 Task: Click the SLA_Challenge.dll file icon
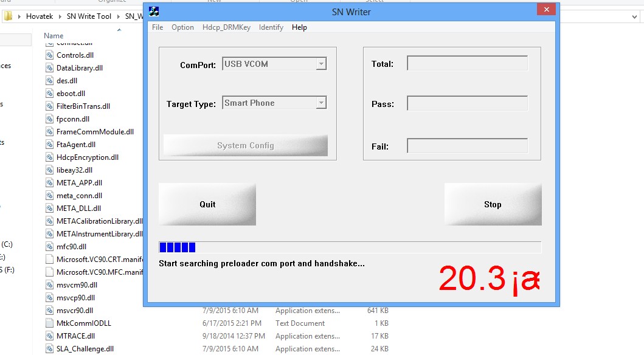point(50,348)
